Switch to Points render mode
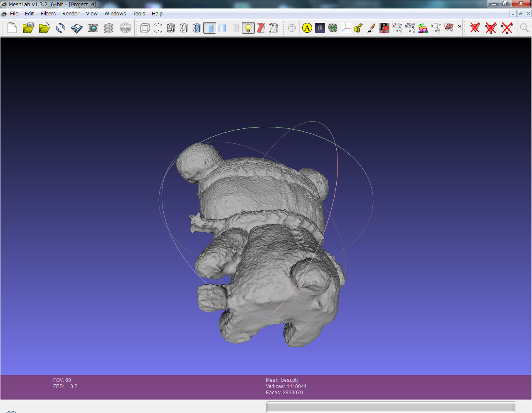 (158, 28)
